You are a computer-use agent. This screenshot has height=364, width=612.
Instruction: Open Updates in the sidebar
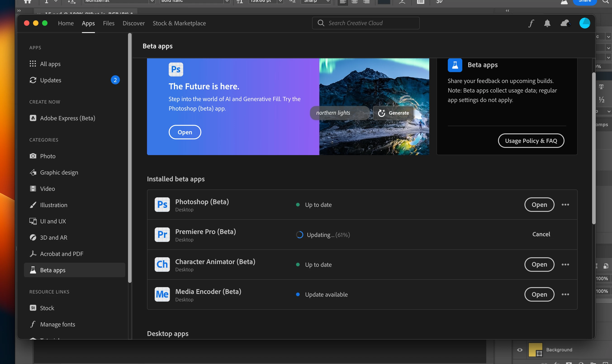[x=50, y=80]
